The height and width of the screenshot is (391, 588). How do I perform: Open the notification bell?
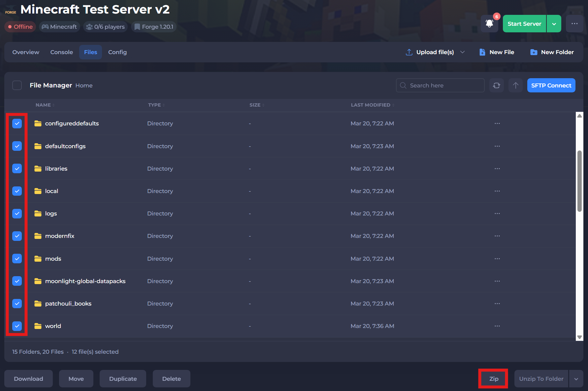[489, 23]
